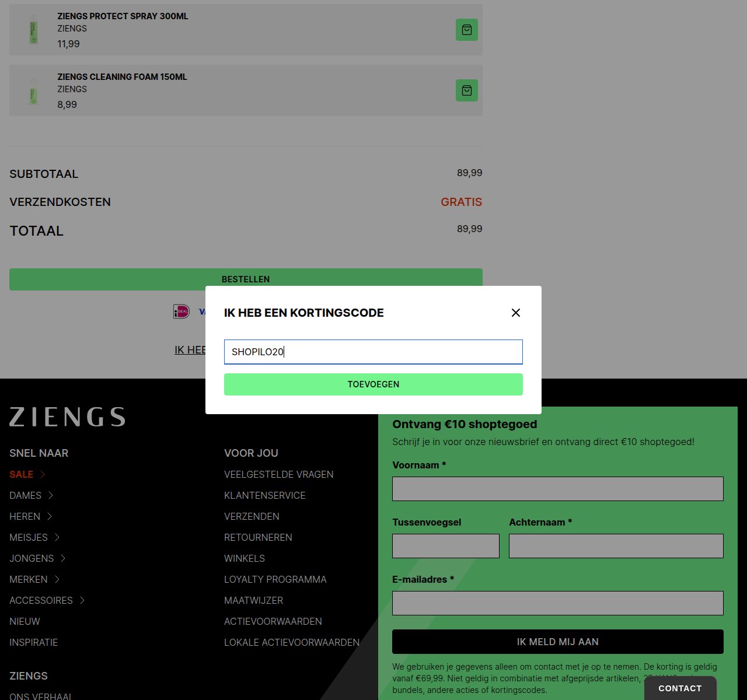
Task: Click the Achternaam input field
Action: click(x=616, y=546)
